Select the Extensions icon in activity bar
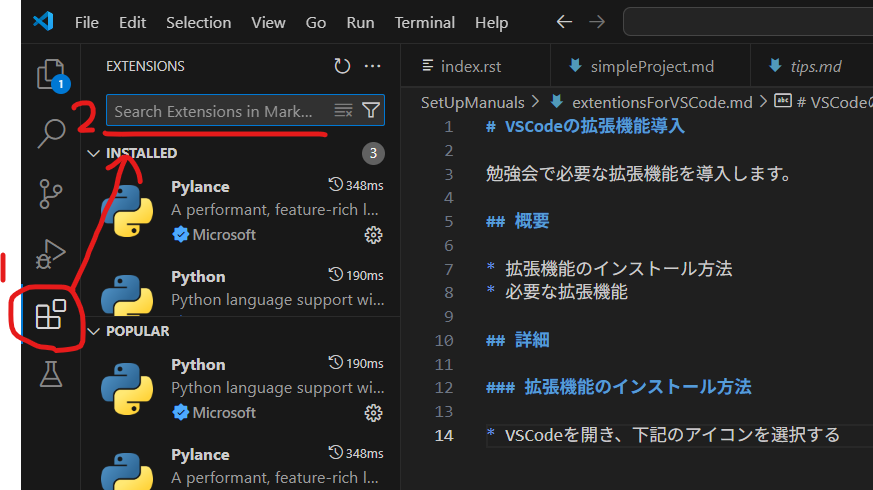 (50, 316)
